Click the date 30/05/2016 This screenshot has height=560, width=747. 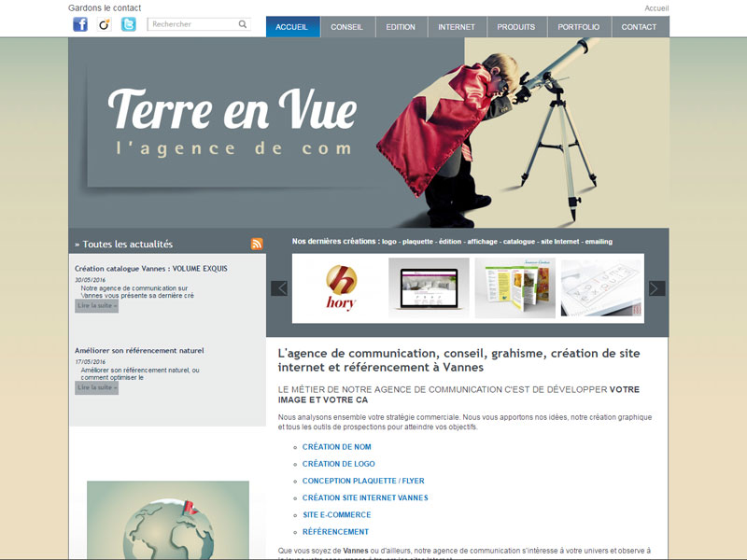90,280
